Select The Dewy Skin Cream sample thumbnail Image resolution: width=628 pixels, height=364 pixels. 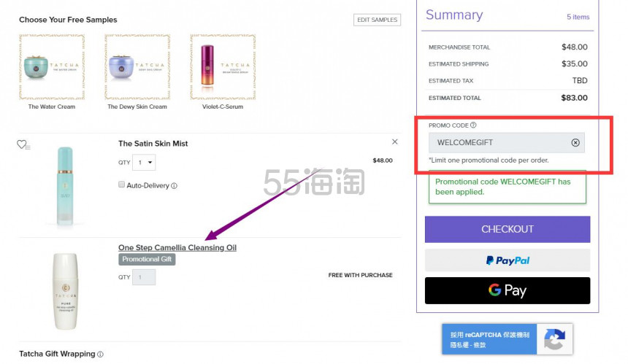click(137, 67)
